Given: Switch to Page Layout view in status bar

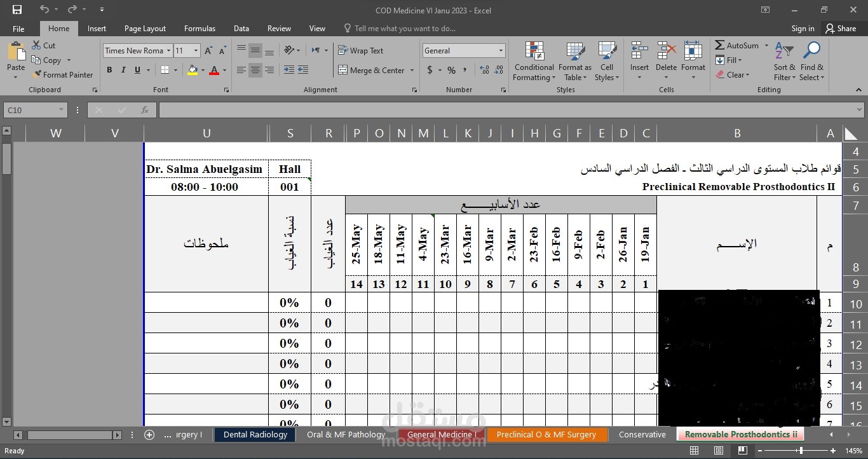Looking at the screenshot, I should (719, 451).
